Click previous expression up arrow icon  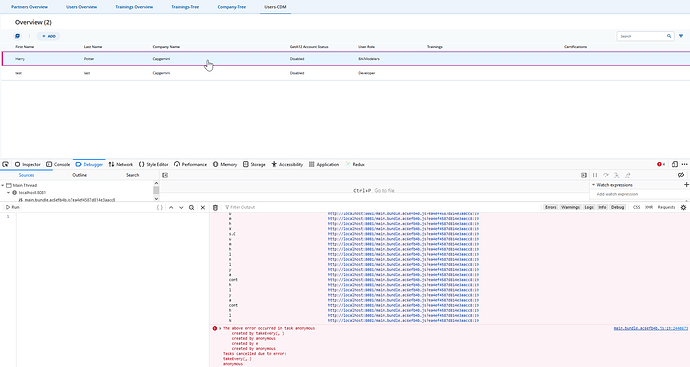(x=171, y=207)
